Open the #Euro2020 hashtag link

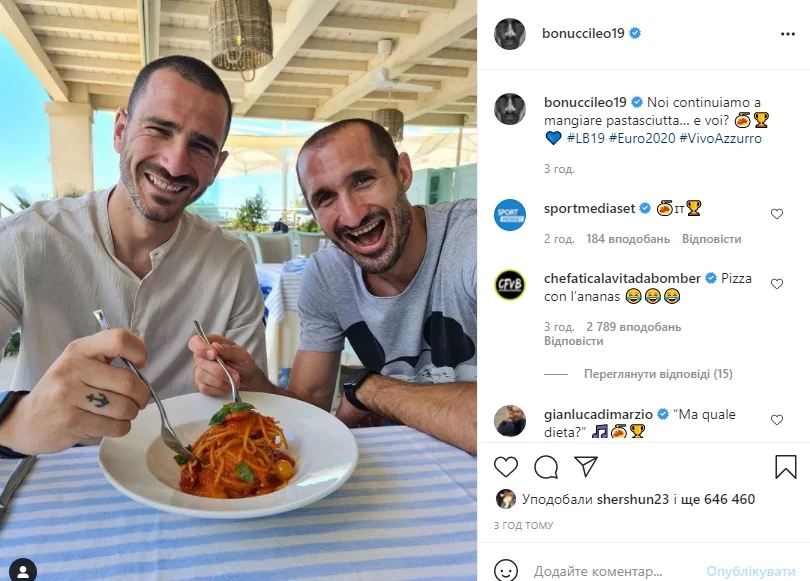pyautogui.click(x=642, y=138)
